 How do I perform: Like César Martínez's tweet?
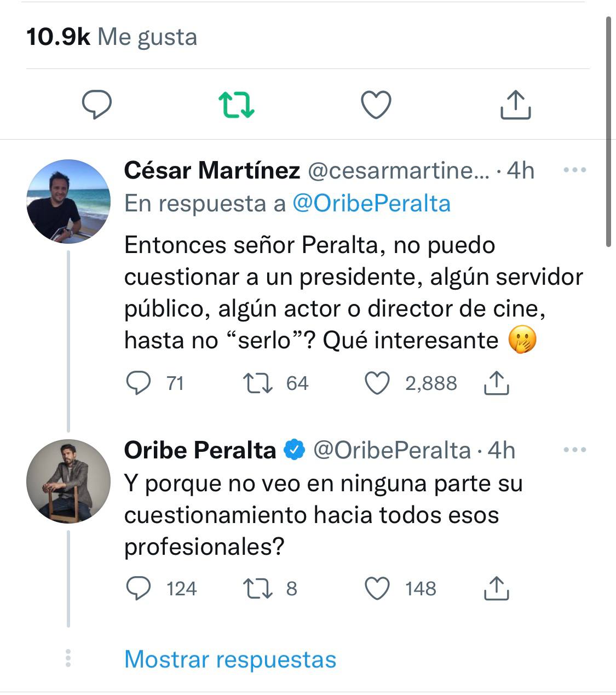pyautogui.click(x=377, y=383)
